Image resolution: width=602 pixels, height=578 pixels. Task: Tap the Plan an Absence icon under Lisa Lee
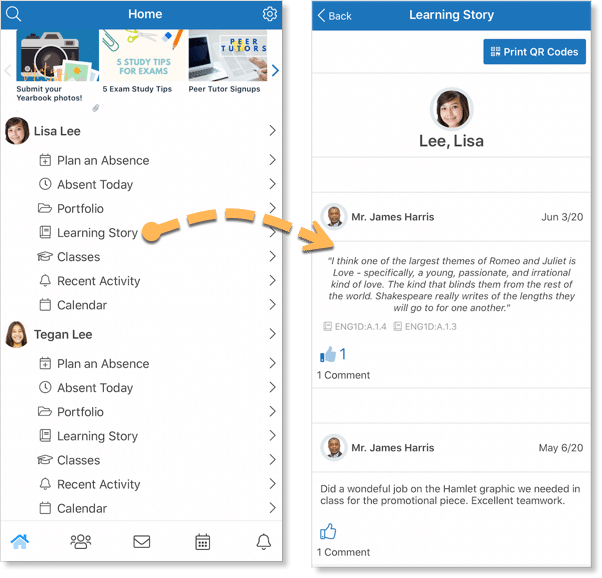[x=45, y=160]
